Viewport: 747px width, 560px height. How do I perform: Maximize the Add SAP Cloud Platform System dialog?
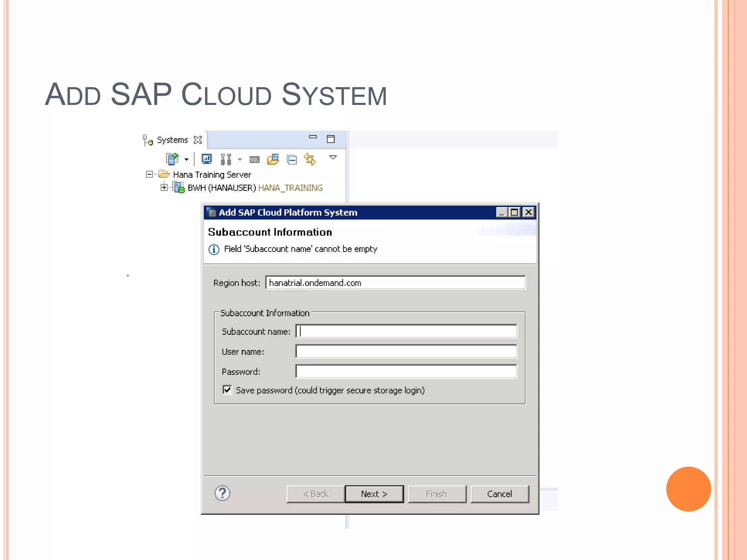[x=515, y=212]
